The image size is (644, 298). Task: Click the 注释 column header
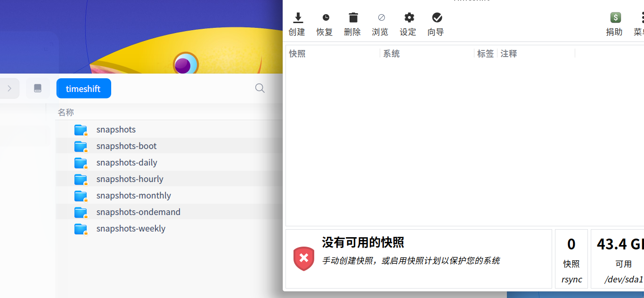click(x=536, y=54)
